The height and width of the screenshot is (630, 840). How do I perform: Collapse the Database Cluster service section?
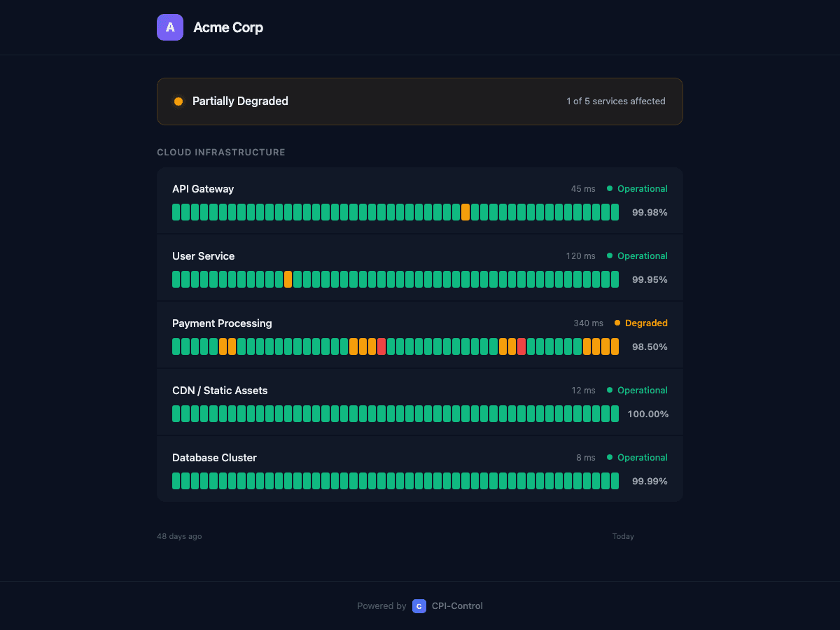point(214,457)
